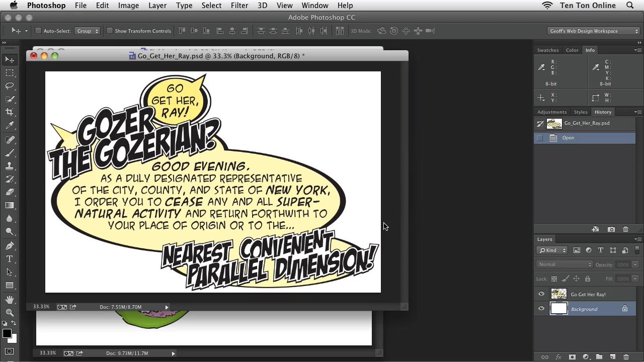Open History panel options menu
Image resolution: width=644 pixels, height=362 pixels.
pos(638,112)
